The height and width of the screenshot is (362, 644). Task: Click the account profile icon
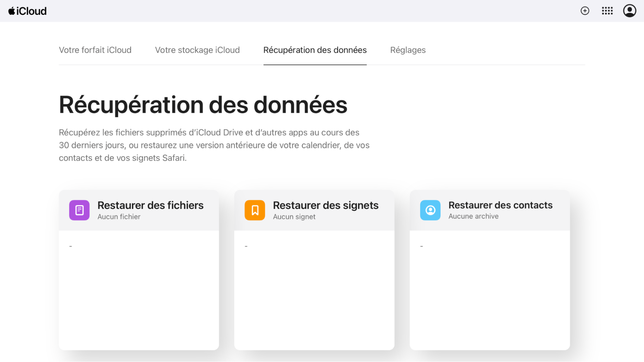(x=629, y=11)
